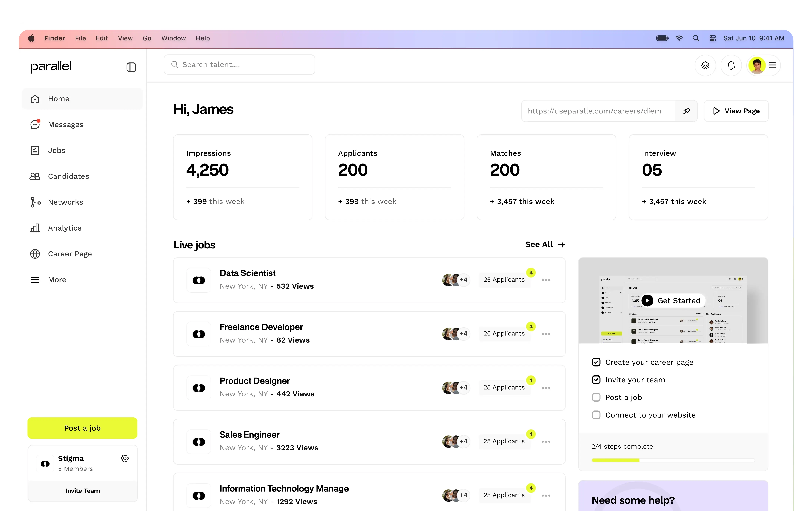Image resolution: width=812 pixels, height=511 pixels.
Task: Select Career Page in the sidebar
Action: (70, 254)
